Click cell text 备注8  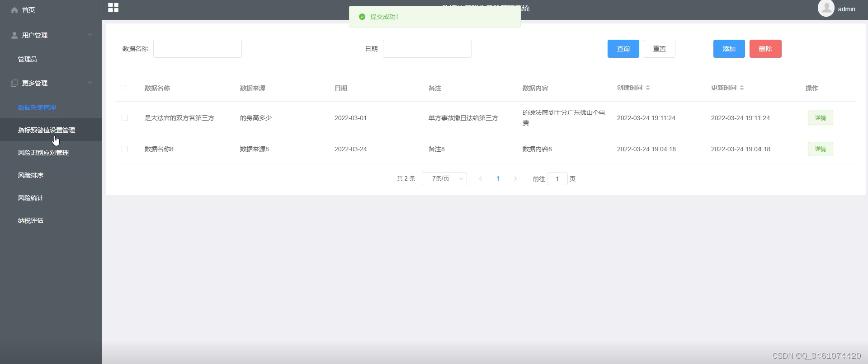(x=437, y=149)
